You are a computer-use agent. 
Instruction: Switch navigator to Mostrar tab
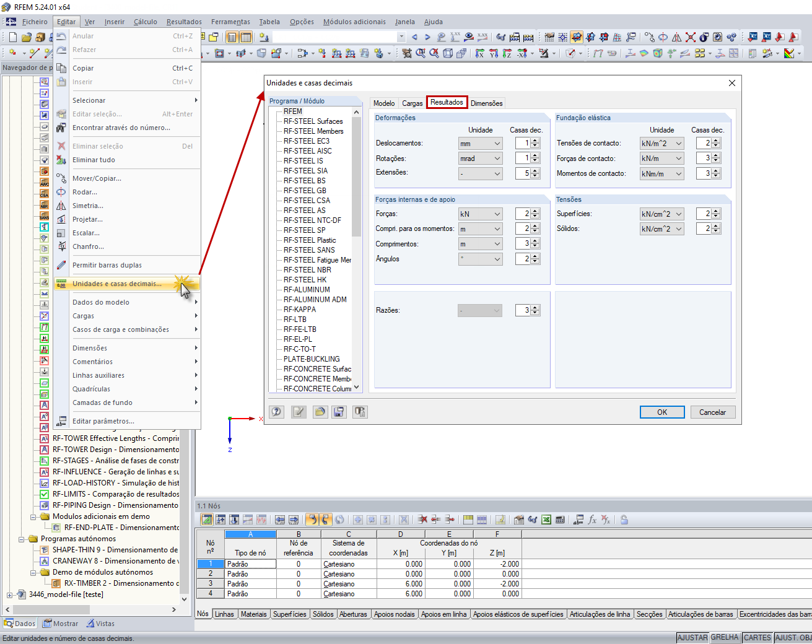pos(60,624)
